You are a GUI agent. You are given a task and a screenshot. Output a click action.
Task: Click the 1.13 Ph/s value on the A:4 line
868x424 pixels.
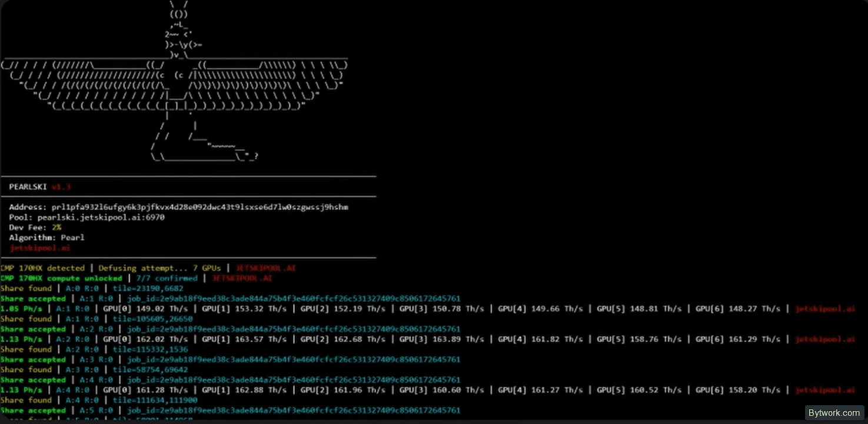point(21,390)
